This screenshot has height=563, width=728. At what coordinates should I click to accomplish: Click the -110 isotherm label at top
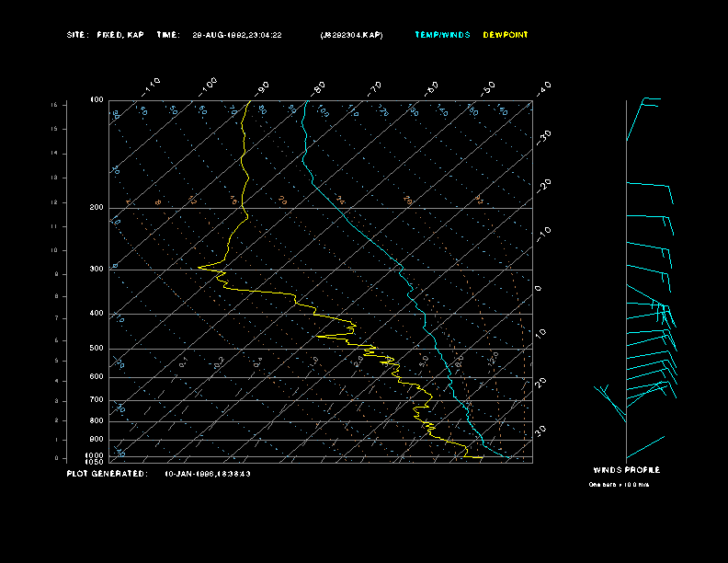click(151, 87)
